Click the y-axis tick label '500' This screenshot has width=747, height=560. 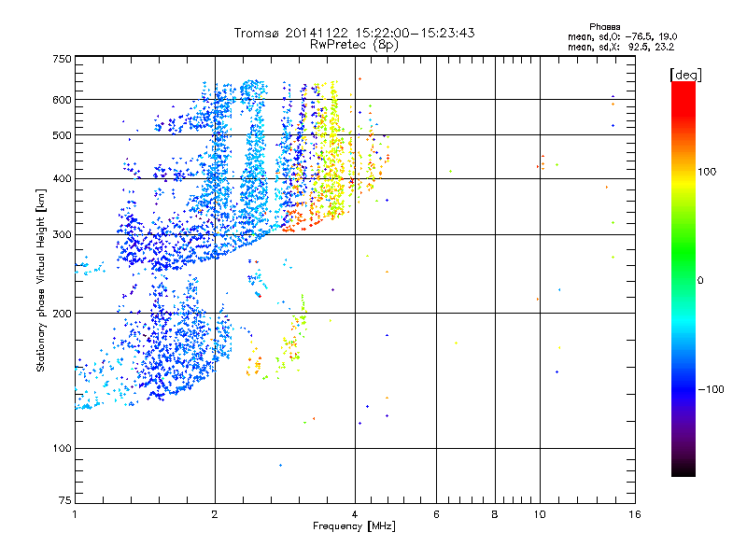62,135
